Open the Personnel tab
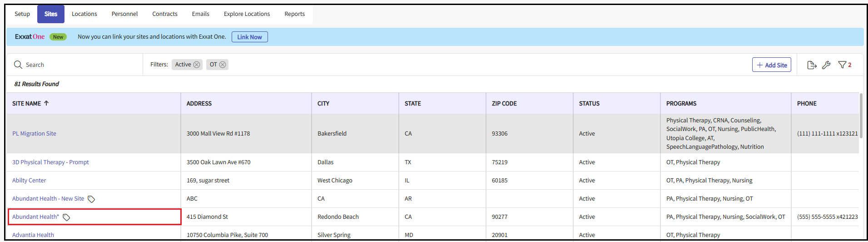This screenshot has height=242, width=868. pyautogui.click(x=124, y=14)
